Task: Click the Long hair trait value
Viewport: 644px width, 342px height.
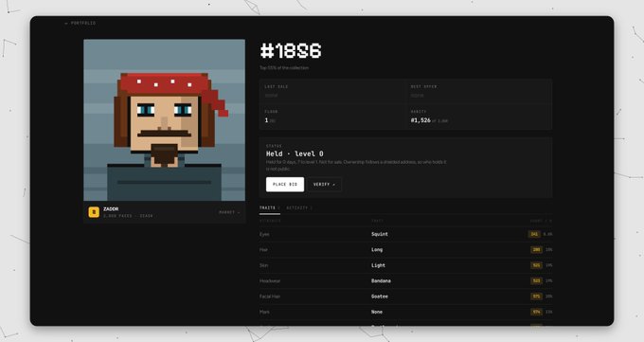Action: coord(377,249)
